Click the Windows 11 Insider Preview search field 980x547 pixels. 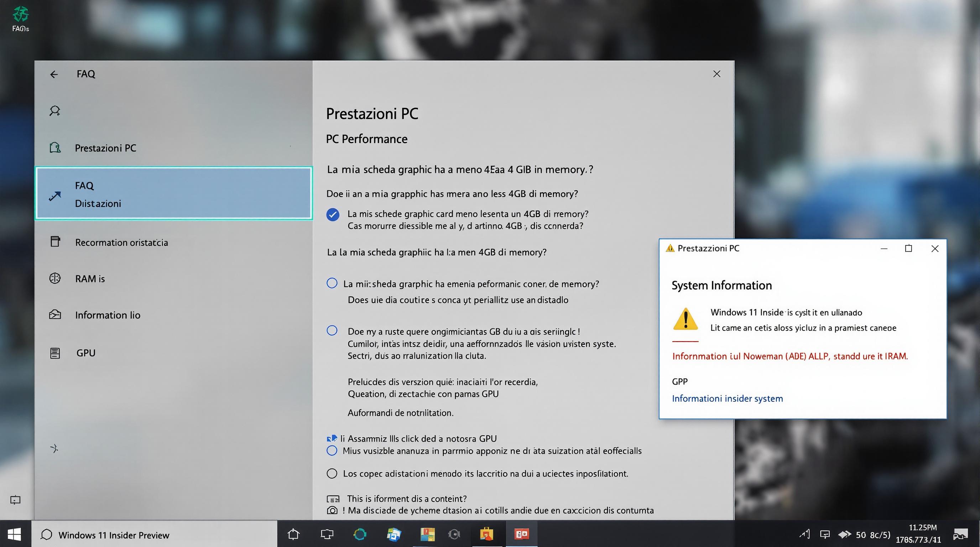114,535
